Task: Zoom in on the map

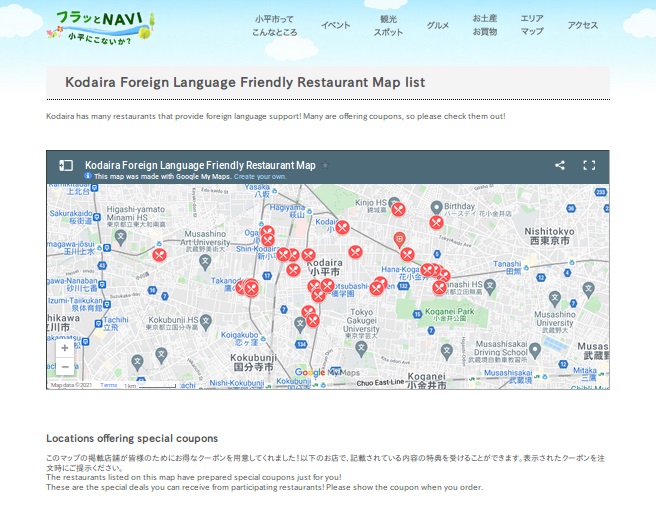Action: (x=65, y=348)
